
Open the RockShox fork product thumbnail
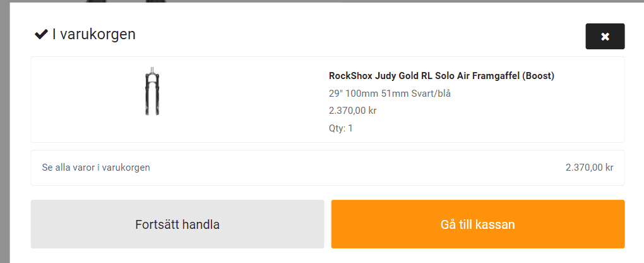[x=152, y=91]
